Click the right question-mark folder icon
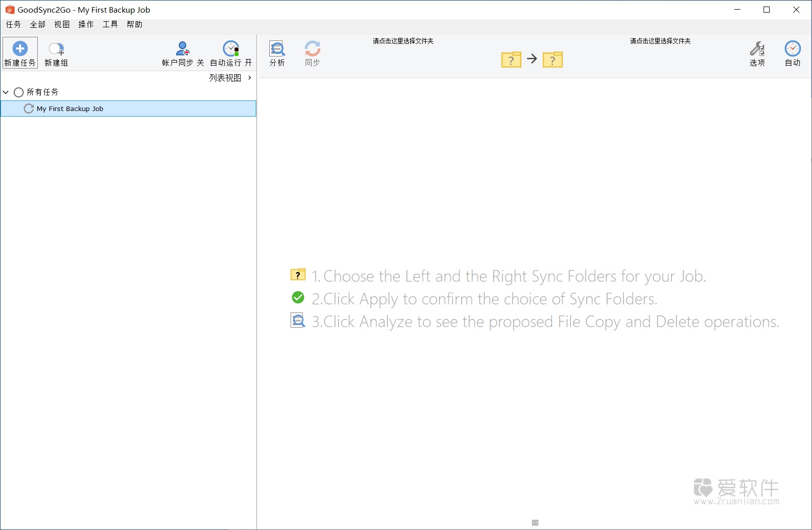The image size is (812, 530). click(x=553, y=60)
